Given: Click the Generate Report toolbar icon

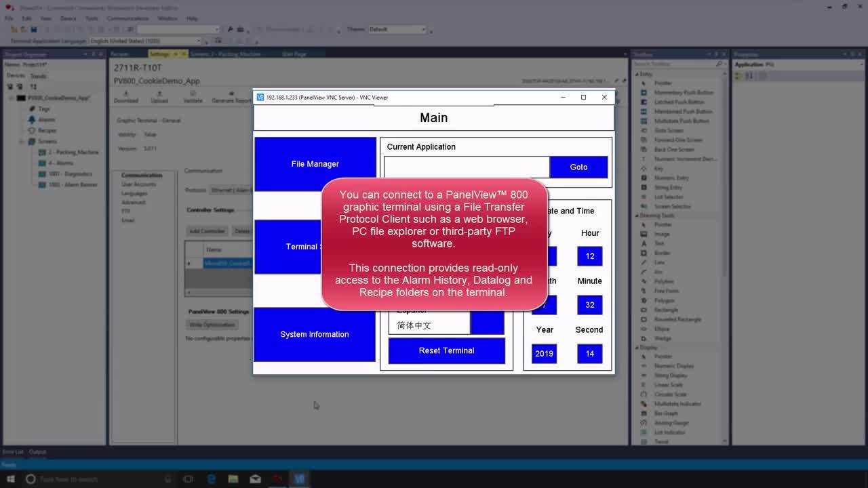Looking at the screenshot, I should (x=231, y=97).
